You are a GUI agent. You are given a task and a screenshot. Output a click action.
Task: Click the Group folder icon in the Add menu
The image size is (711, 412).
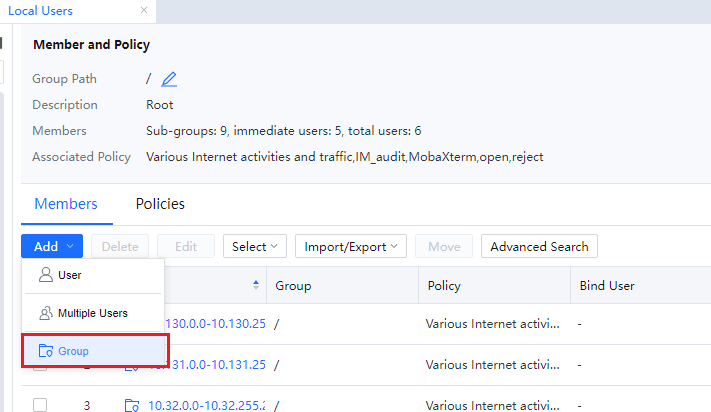point(45,351)
